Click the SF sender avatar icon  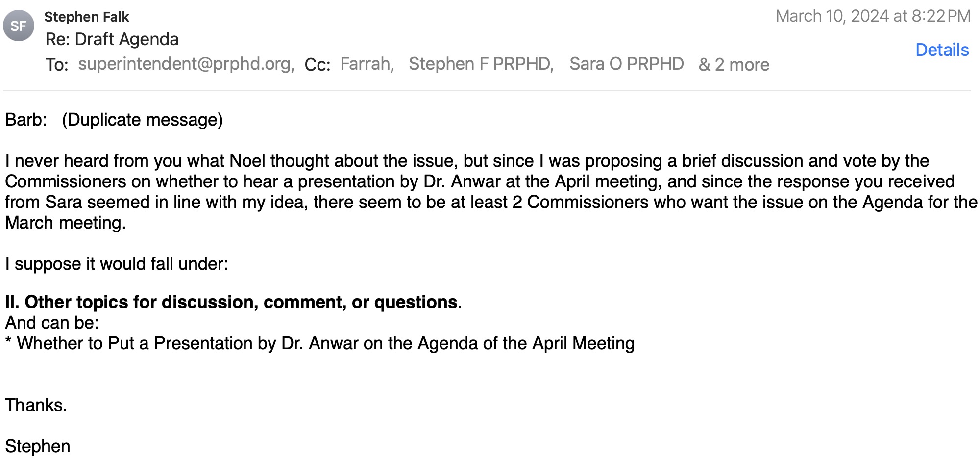click(x=19, y=26)
